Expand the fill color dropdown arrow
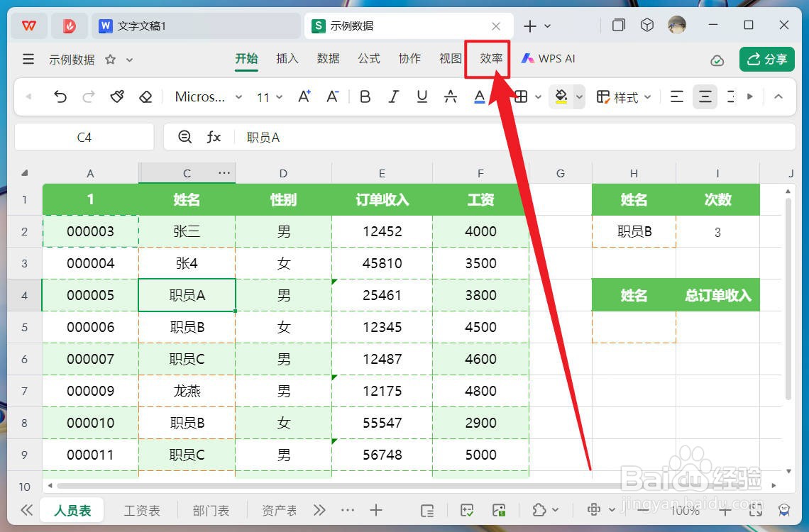Viewport: 809px width, 532px height. [x=578, y=96]
